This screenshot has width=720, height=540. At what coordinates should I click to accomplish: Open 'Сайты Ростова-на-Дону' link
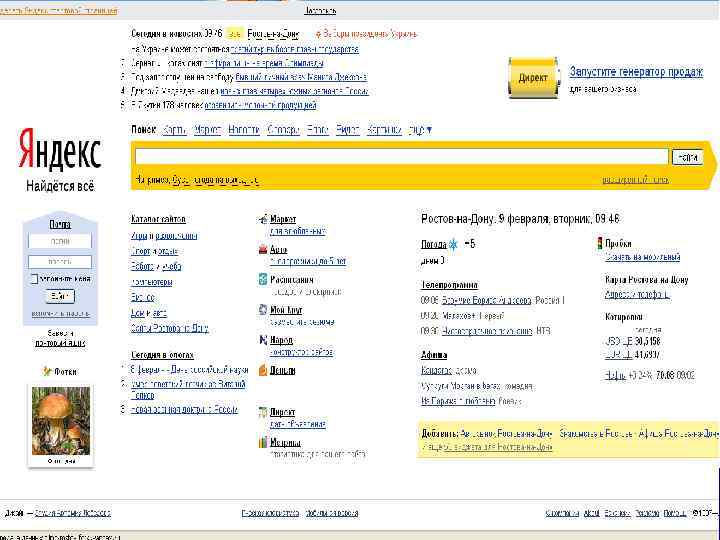coord(169,328)
